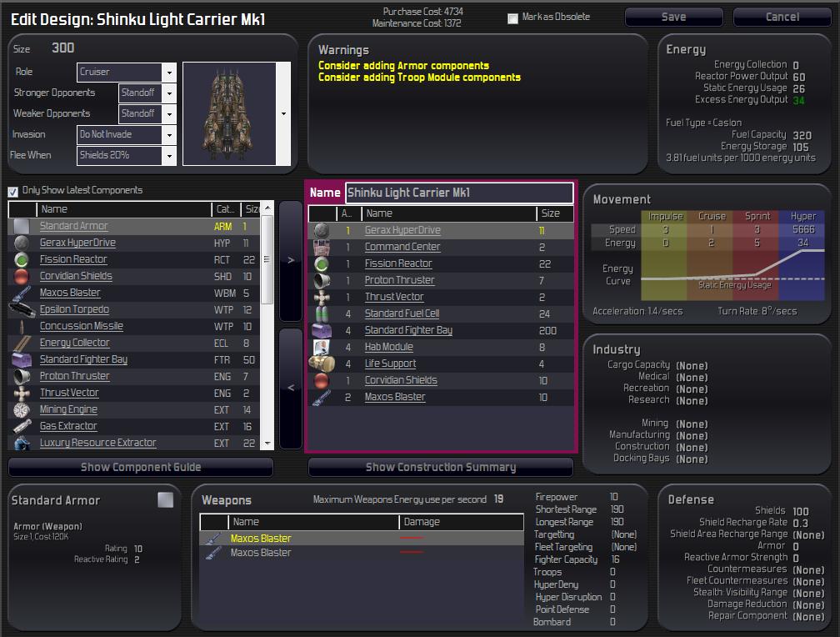Click Gerax HyperDrive icon in design list
Screen dimensions: 840x637
(322, 231)
